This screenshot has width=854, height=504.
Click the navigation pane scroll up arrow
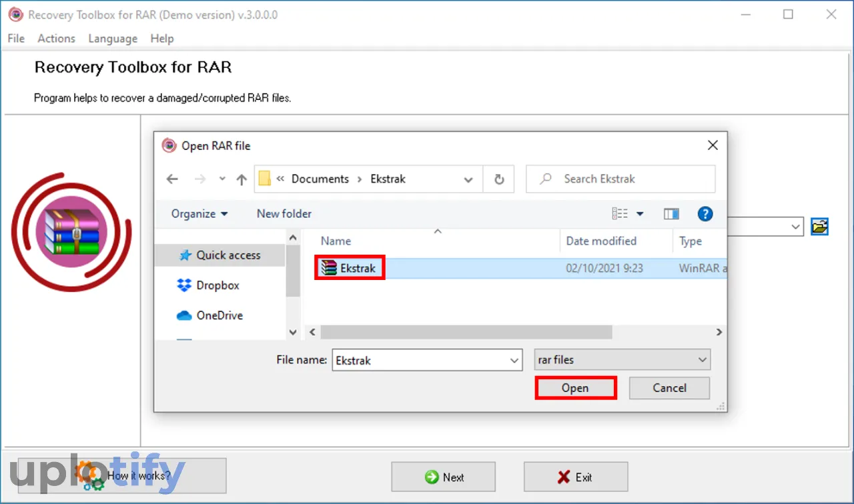[293, 237]
